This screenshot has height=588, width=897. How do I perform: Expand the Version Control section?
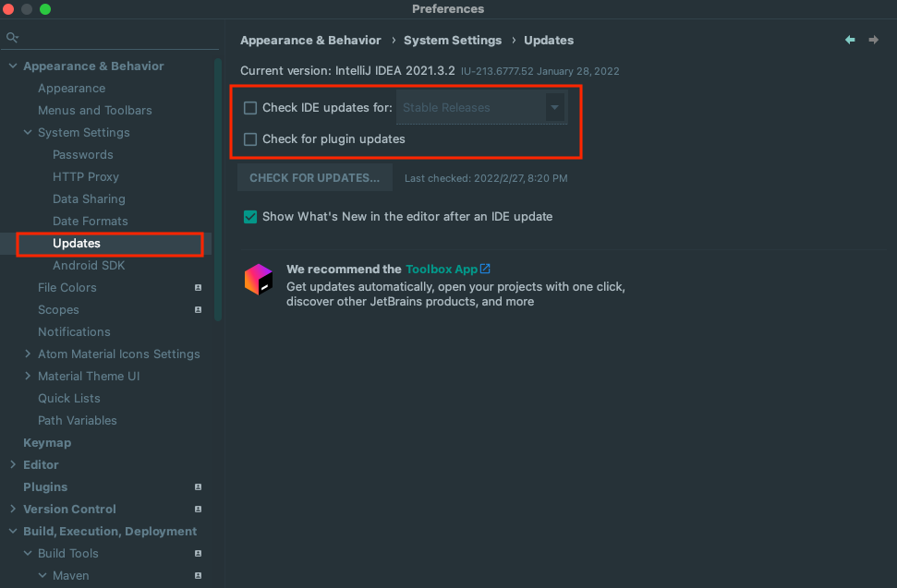point(13,509)
